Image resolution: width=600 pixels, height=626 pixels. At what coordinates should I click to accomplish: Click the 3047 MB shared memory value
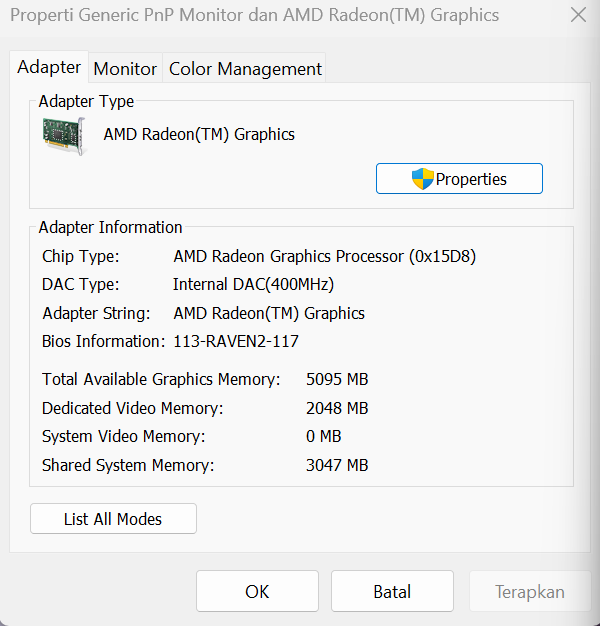[337, 466]
